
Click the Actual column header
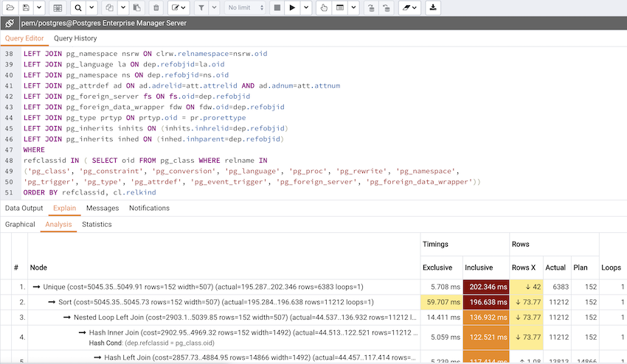pos(555,267)
